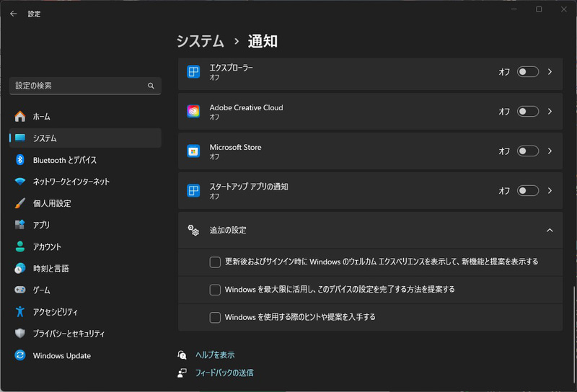This screenshot has height=392, width=577.
Task: Click the network Wi-Fi icon in sidebar
Action: [20, 182]
